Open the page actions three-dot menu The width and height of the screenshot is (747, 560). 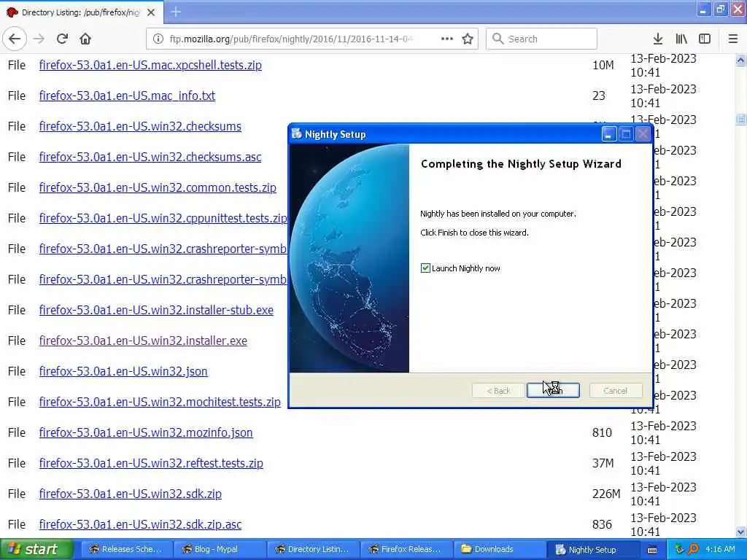coord(447,39)
